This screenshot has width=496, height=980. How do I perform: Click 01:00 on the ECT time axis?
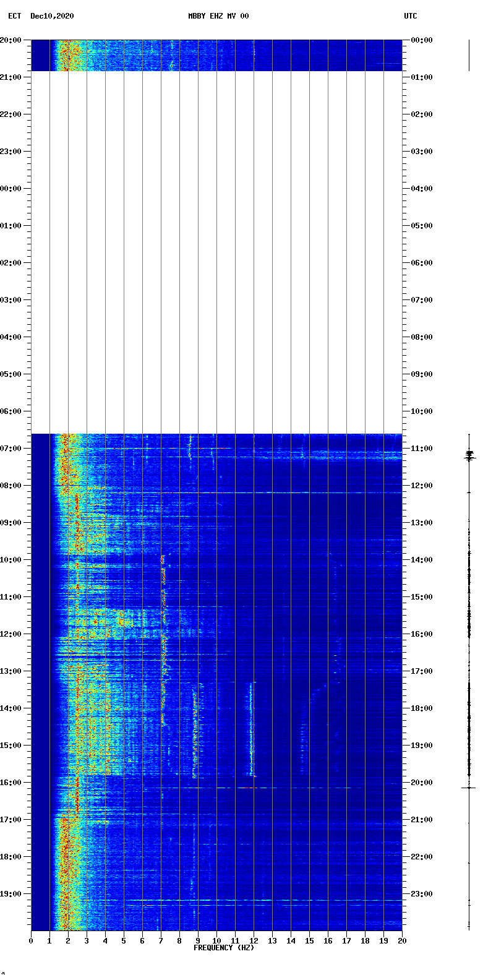pyautogui.click(x=11, y=226)
